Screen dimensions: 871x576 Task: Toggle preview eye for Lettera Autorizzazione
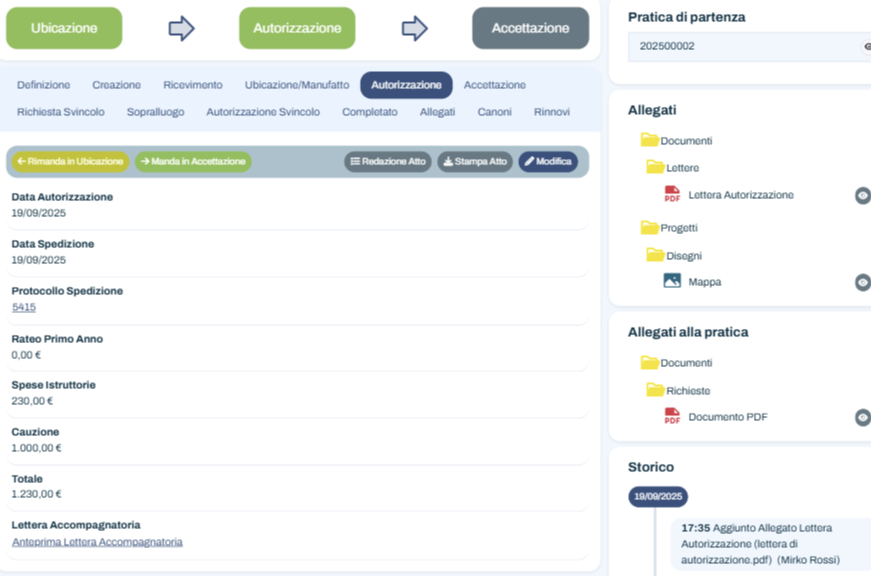[862, 195]
